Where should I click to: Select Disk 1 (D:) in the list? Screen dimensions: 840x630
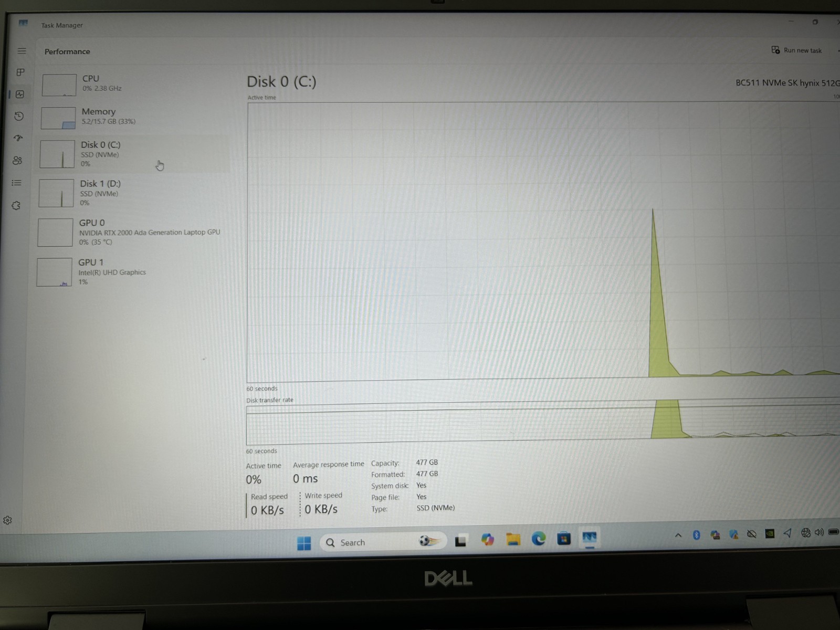(x=132, y=193)
